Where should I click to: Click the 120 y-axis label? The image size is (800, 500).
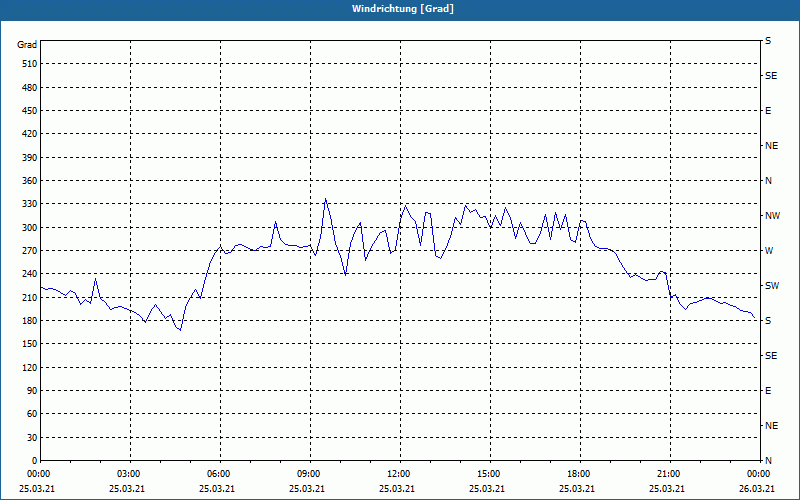tap(30, 367)
